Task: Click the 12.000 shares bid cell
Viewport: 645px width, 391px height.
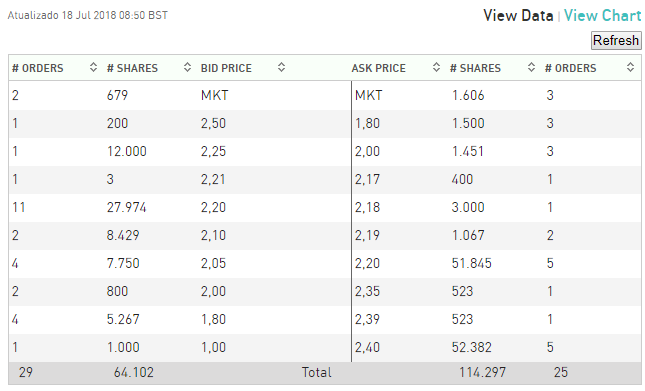Action: pos(126,151)
